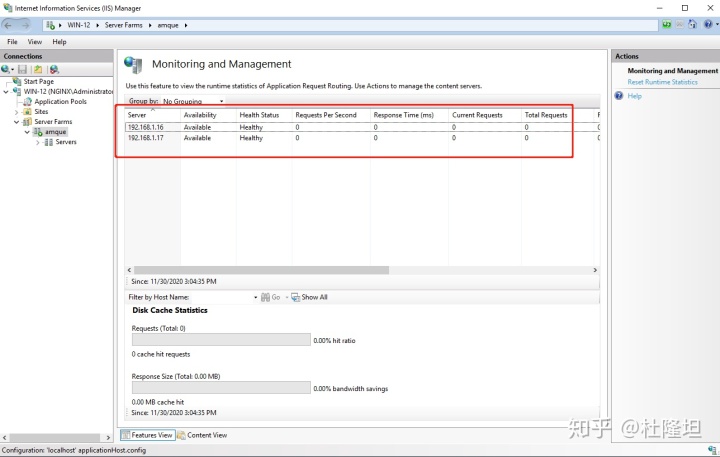
Task: Click the Show All filter icon
Action: point(295,297)
